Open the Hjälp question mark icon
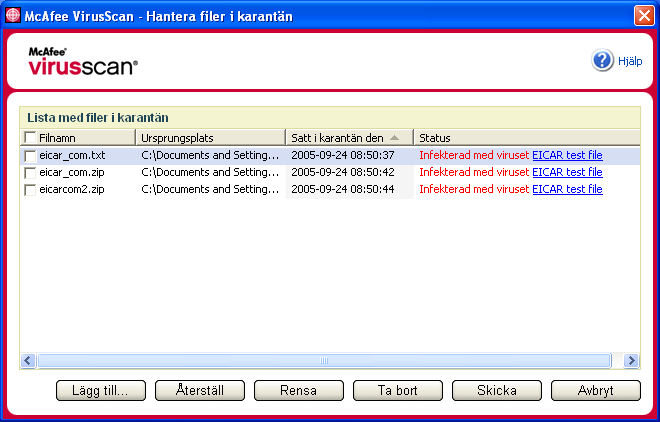The height and width of the screenshot is (422, 660). point(602,61)
